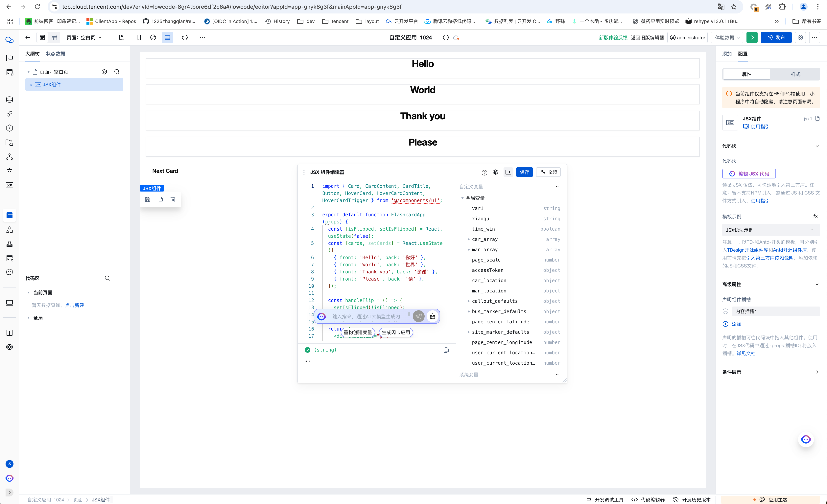Expand the car_array variable
This screenshot has height=504, width=827.
pyautogui.click(x=469, y=239)
